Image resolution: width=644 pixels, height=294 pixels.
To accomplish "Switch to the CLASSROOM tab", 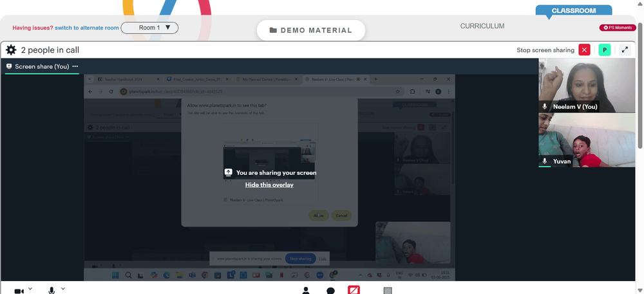I will 574,11.
